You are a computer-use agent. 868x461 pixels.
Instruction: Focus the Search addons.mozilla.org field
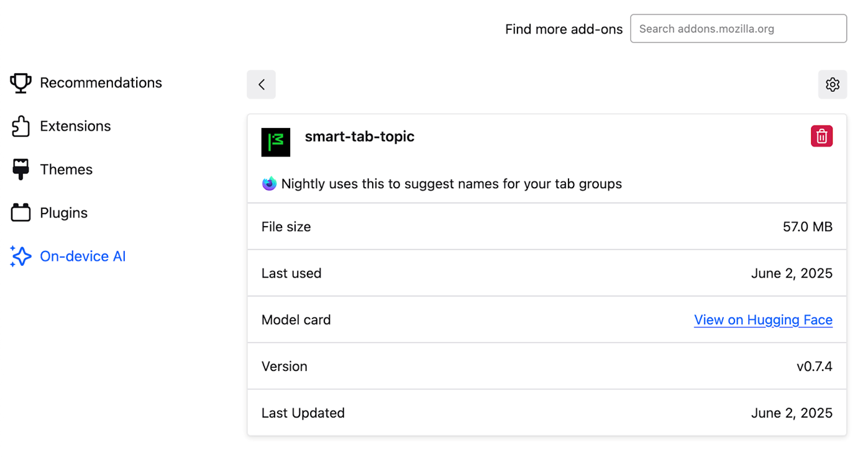(738, 29)
